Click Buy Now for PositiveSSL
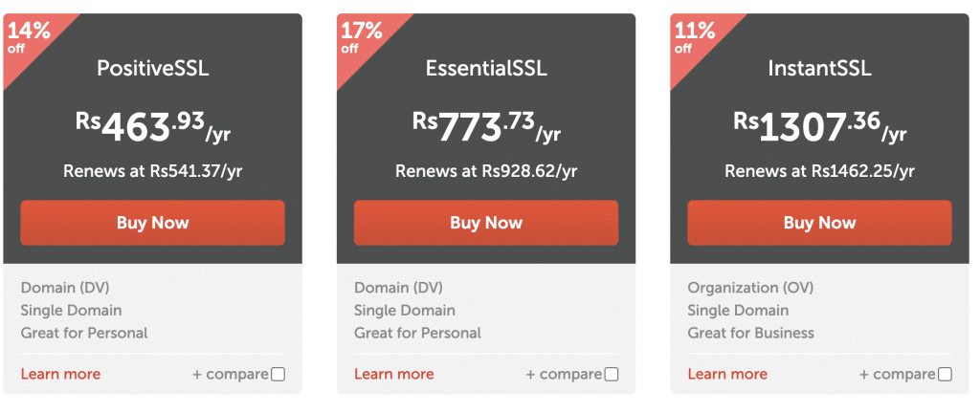 (152, 223)
